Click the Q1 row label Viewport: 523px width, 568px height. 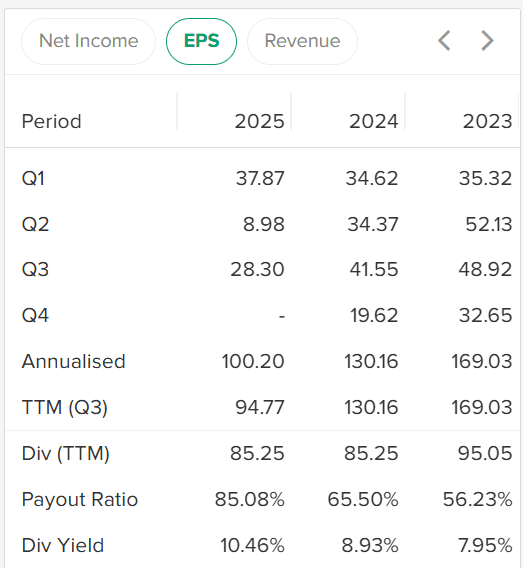(33, 178)
